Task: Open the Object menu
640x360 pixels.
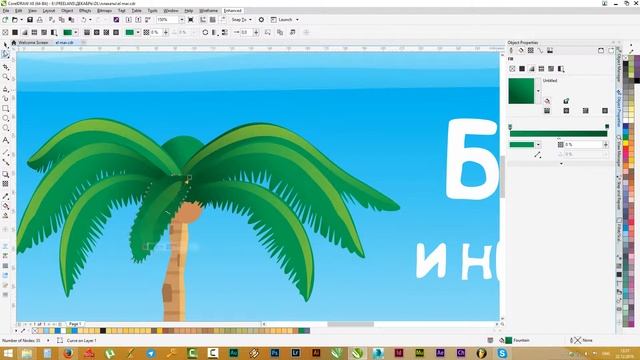Action: [67, 11]
